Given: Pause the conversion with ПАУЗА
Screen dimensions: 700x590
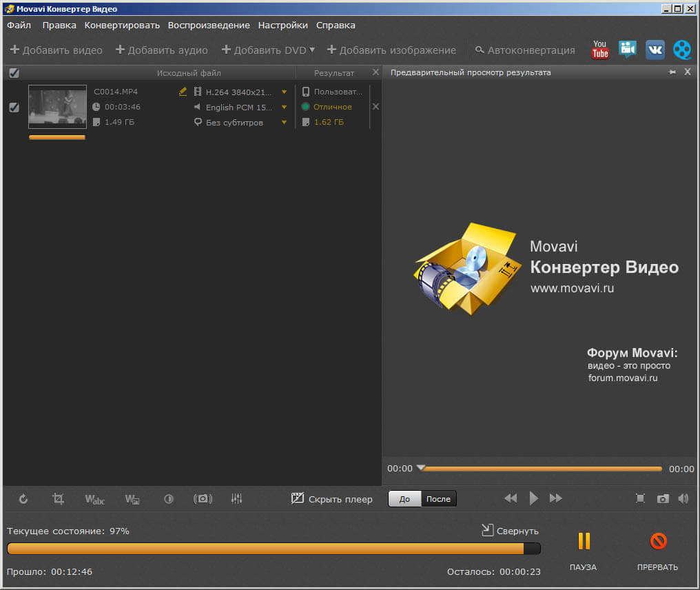Looking at the screenshot, I should (x=584, y=551).
